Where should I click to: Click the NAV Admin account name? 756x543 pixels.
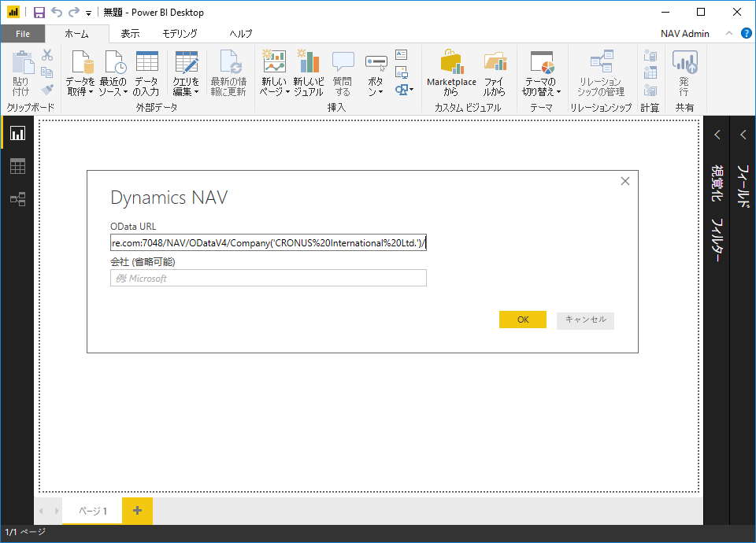(684, 34)
